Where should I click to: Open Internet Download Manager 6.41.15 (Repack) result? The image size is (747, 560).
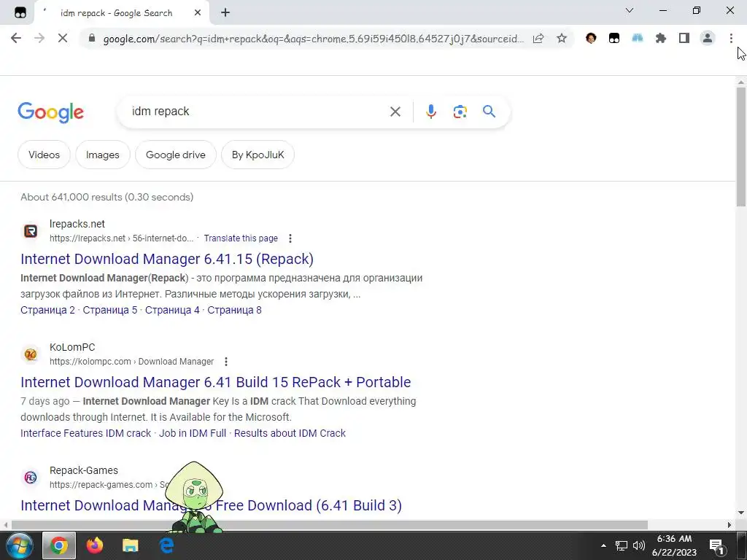coord(167,259)
